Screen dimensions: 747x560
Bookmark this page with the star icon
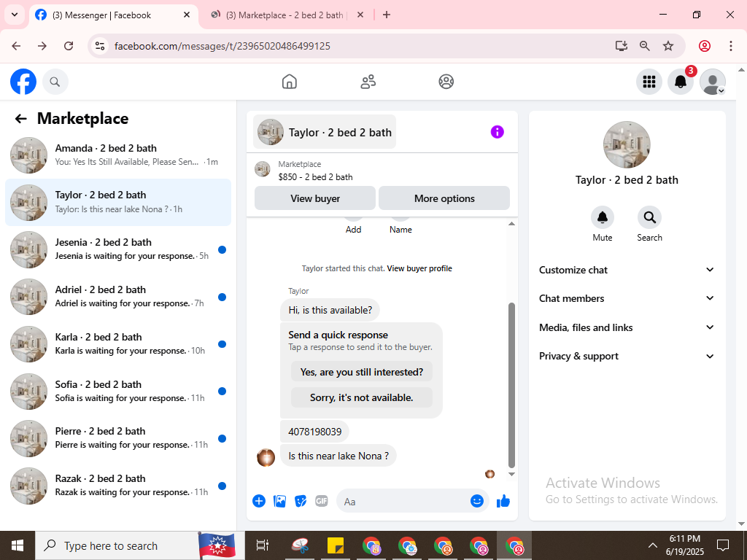click(668, 46)
